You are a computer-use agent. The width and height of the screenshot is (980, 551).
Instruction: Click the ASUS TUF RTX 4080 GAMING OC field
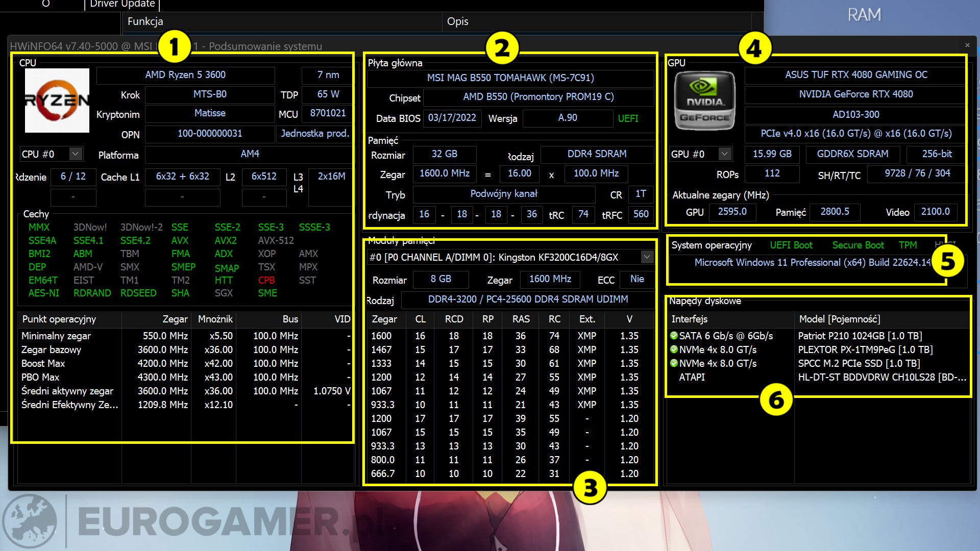(856, 75)
